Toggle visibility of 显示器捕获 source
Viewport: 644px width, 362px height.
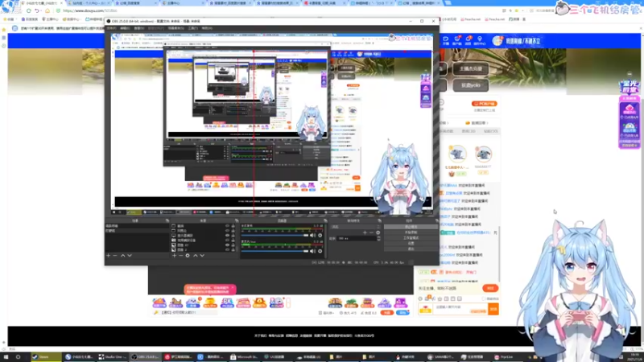(x=227, y=236)
